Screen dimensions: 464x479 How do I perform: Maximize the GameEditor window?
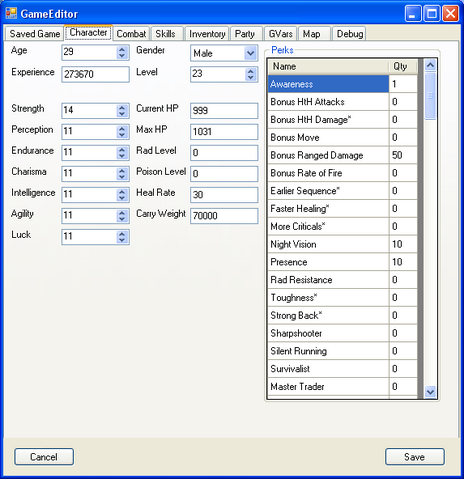coord(432,14)
